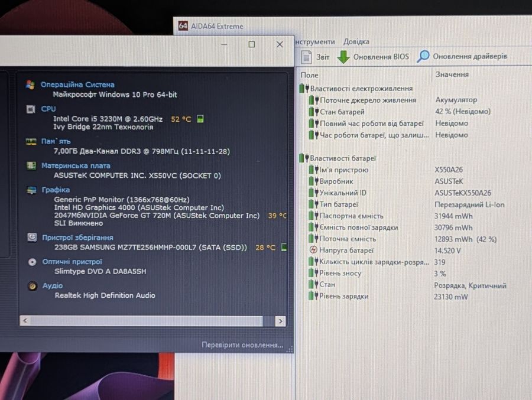The image size is (532, 400).
Task: Click the horizontal scrollbar right arrow
Action: pyautogui.click(x=280, y=321)
